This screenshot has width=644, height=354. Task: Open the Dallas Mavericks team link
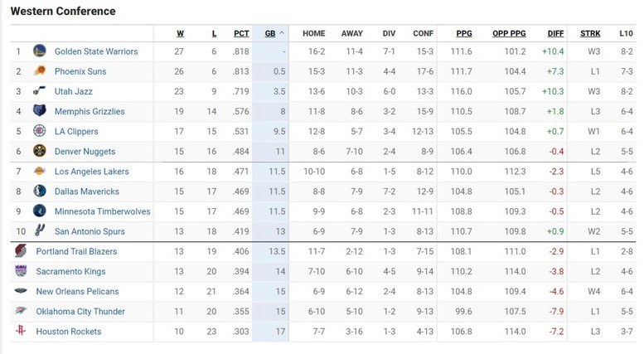(87, 192)
